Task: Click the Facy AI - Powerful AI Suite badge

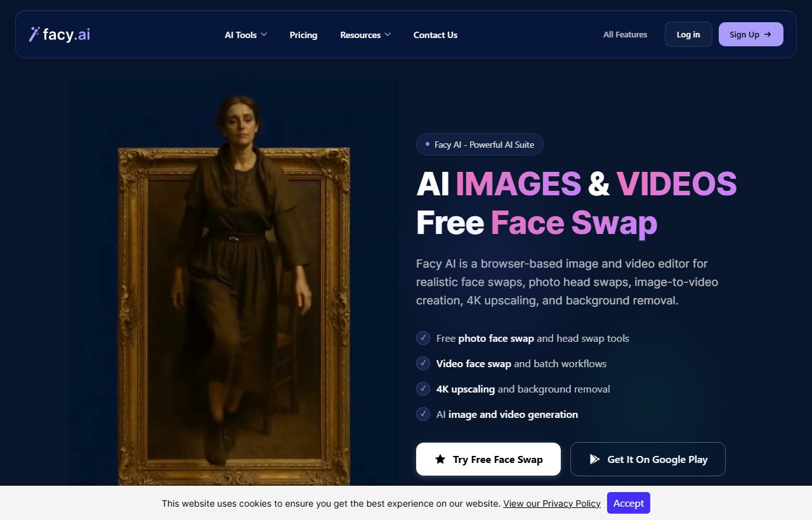Action: tap(480, 145)
